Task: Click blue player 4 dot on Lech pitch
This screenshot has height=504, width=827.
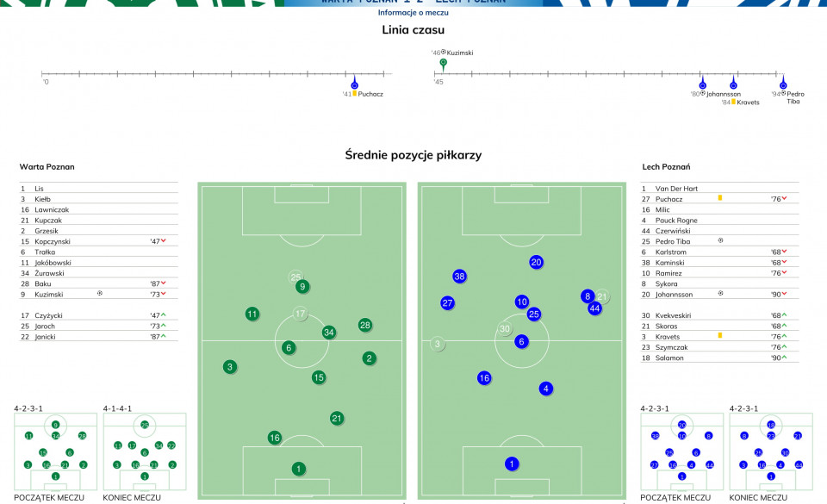Action: point(546,389)
